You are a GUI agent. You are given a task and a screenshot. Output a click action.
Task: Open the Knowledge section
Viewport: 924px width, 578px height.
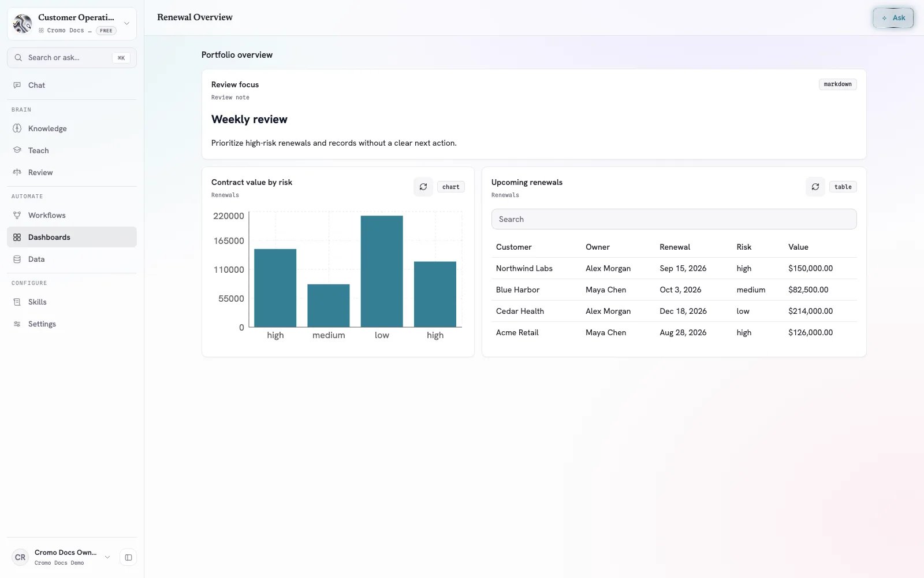coord(72,128)
